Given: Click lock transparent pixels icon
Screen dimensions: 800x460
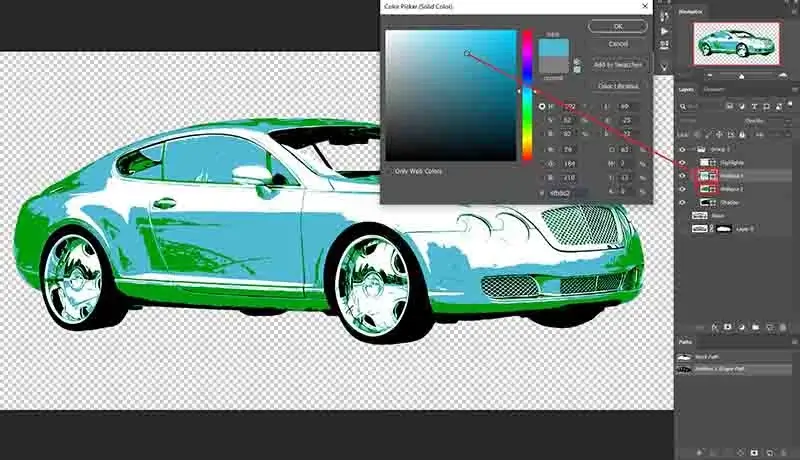Looking at the screenshot, I should tap(697, 135).
